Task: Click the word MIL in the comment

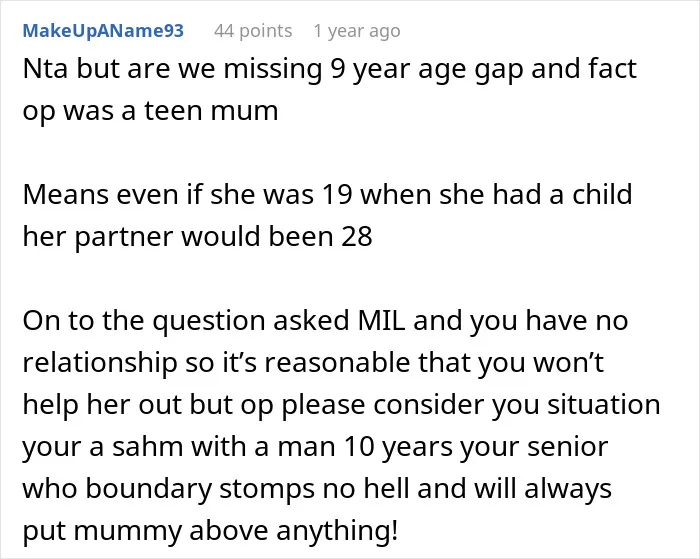Action: coord(382,320)
